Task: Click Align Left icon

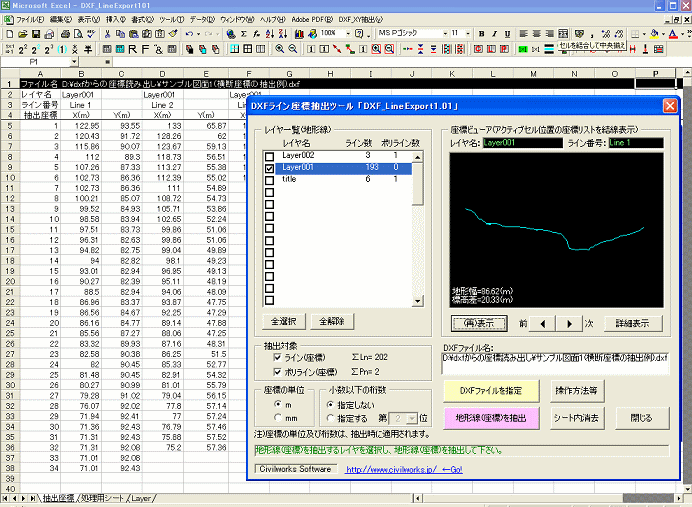Action: pos(523,34)
